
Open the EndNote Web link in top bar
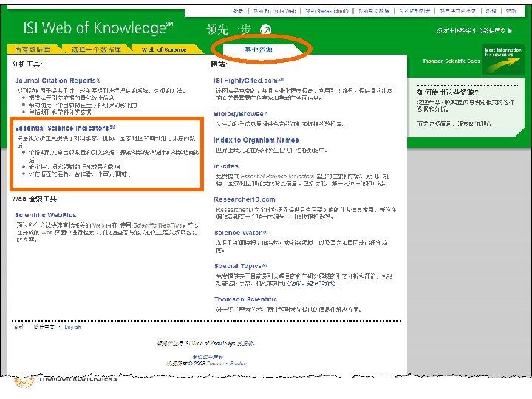pos(274,11)
